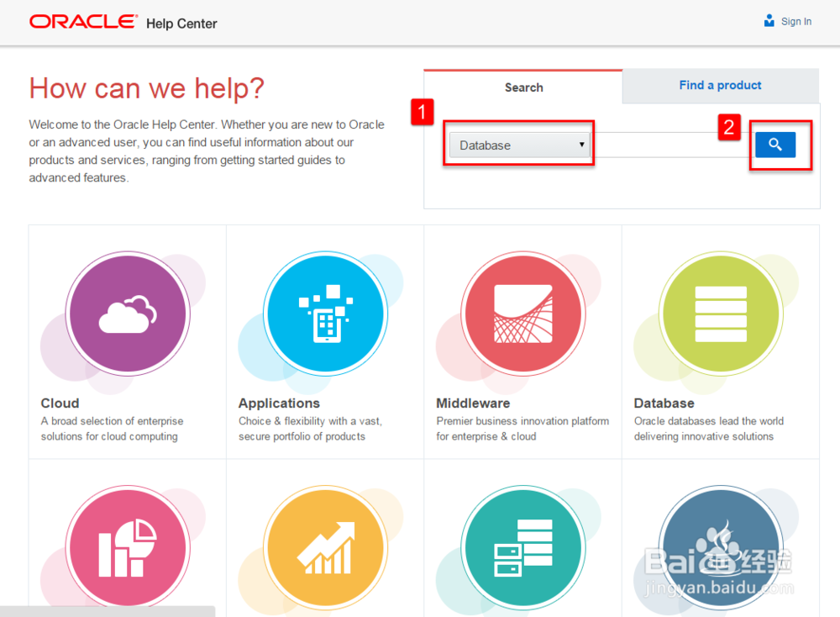The width and height of the screenshot is (840, 617).
Task: Open the red Middleware icon
Action: [522, 314]
